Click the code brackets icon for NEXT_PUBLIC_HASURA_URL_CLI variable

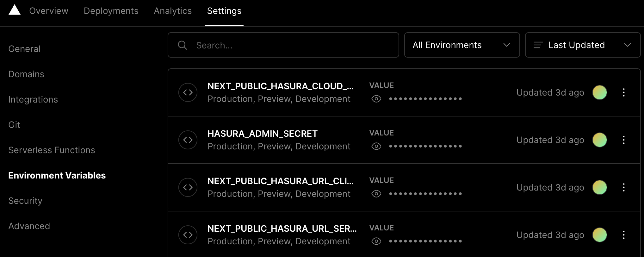coord(188,187)
